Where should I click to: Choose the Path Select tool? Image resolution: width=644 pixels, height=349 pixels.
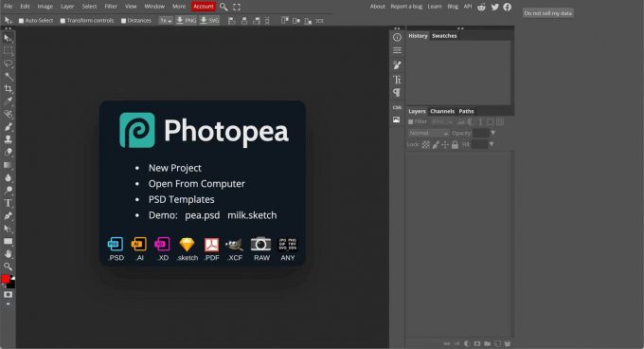click(x=8, y=229)
